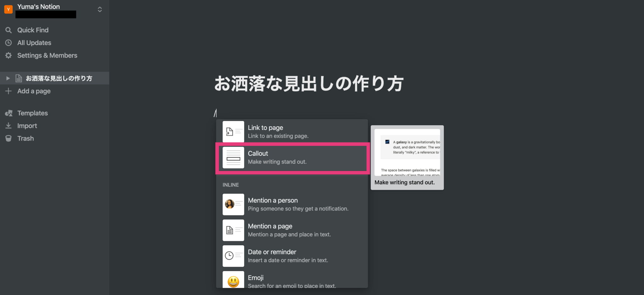Open Quick Find with the magnifier icon
The image size is (644, 295).
pos(8,30)
